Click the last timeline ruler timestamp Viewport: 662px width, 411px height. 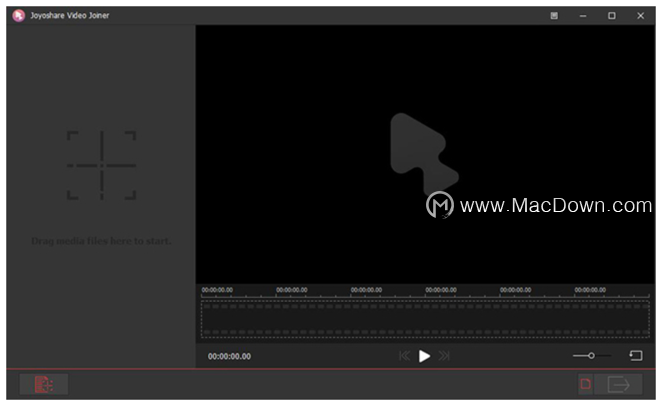coord(590,290)
